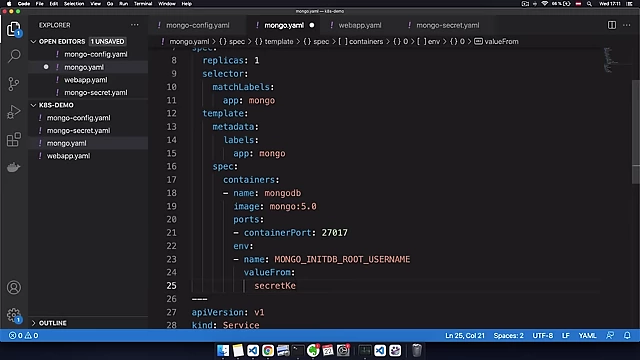This screenshot has width=640, height=360.
Task: Open the Accounts menu icon
Action: click(x=14, y=288)
